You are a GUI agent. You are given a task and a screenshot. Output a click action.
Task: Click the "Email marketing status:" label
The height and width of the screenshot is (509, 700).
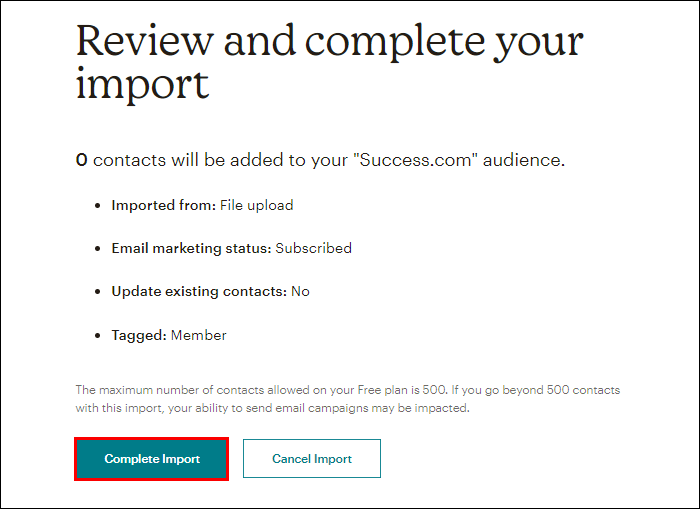(191, 248)
